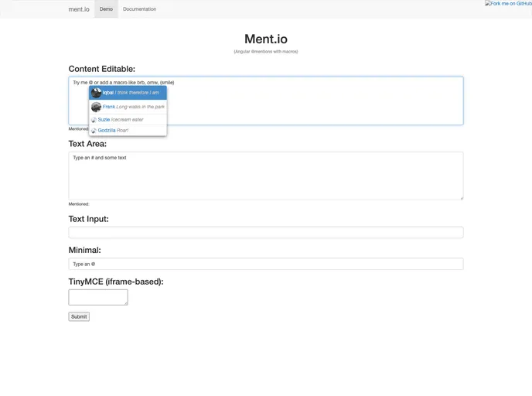Select Godzilla Roar! suggestion
This screenshot has width=532, height=396.
point(128,130)
